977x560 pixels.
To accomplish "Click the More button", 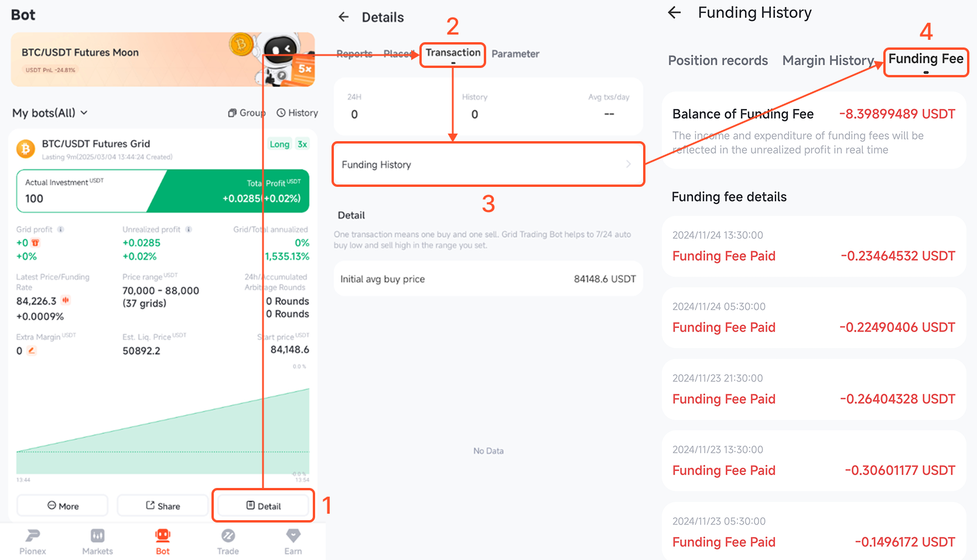I will 63,506.
